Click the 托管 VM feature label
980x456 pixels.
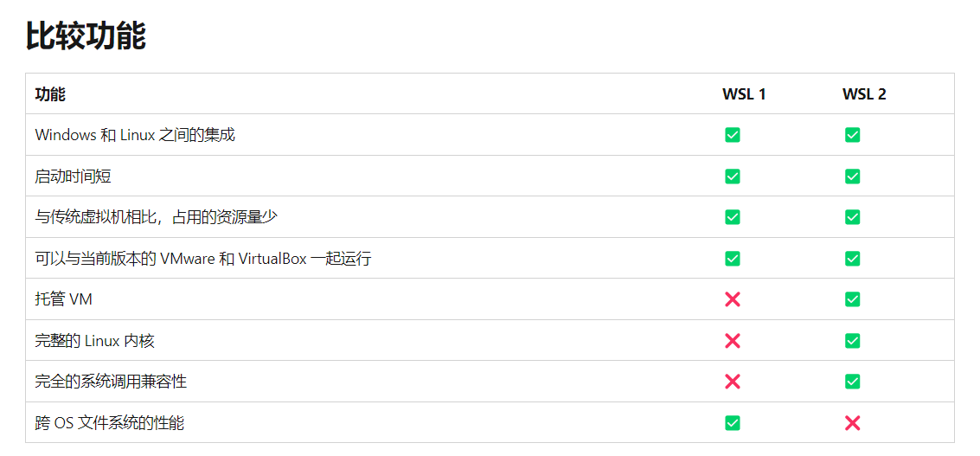[63, 299]
